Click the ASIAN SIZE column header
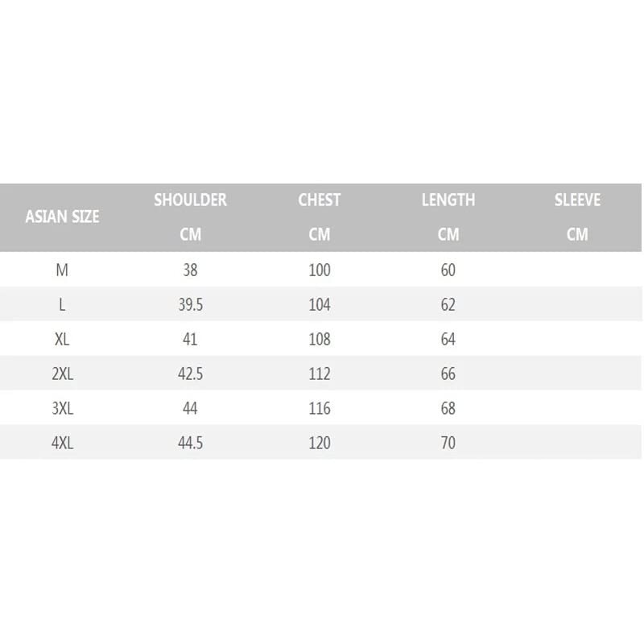 pos(62,217)
